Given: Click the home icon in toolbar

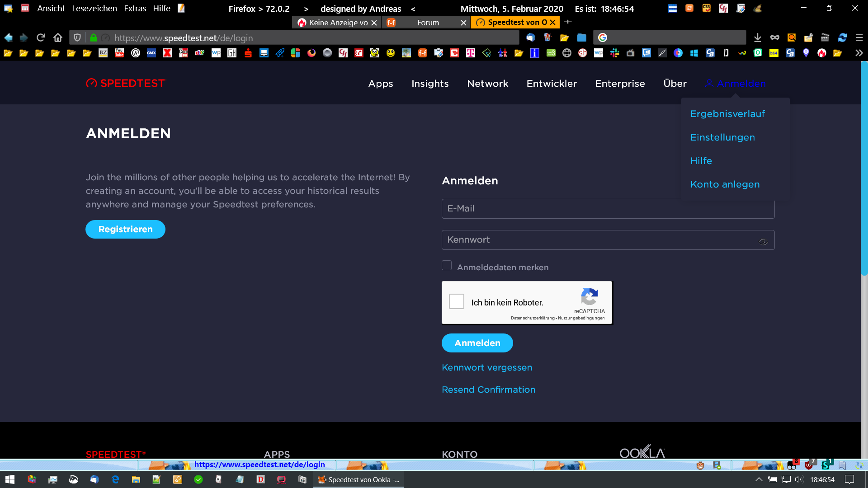Looking at the screenshot, I should click(x=57, y=38).
